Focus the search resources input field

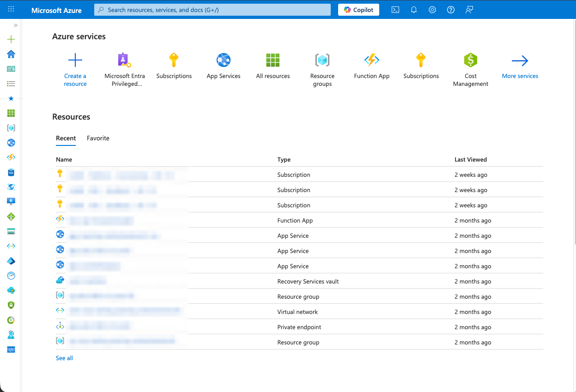tap(212, 10)
